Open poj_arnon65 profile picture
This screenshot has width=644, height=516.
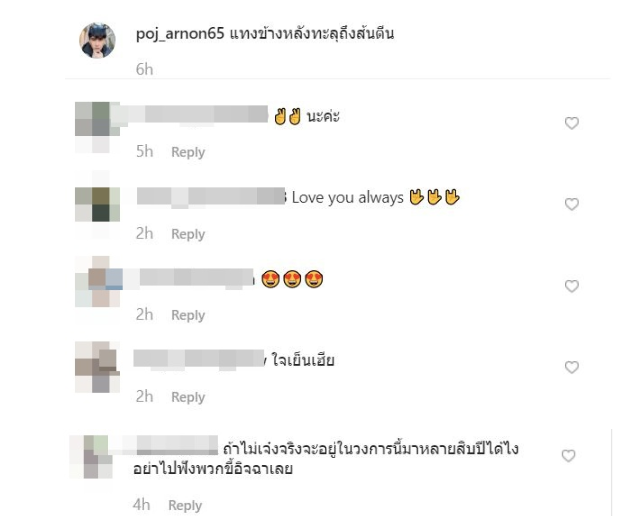coord(97,40)
